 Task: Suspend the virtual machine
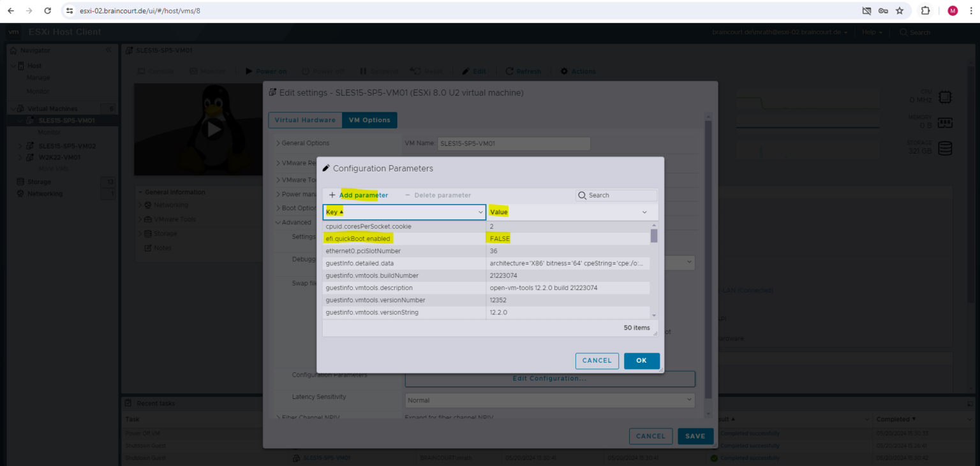(x=378, y=71)
